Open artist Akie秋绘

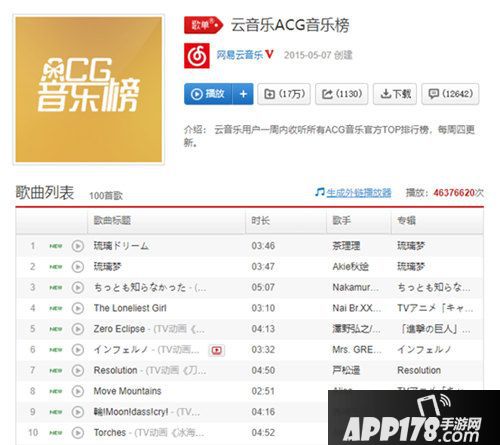pyautogui.click(x=350, y=267)
